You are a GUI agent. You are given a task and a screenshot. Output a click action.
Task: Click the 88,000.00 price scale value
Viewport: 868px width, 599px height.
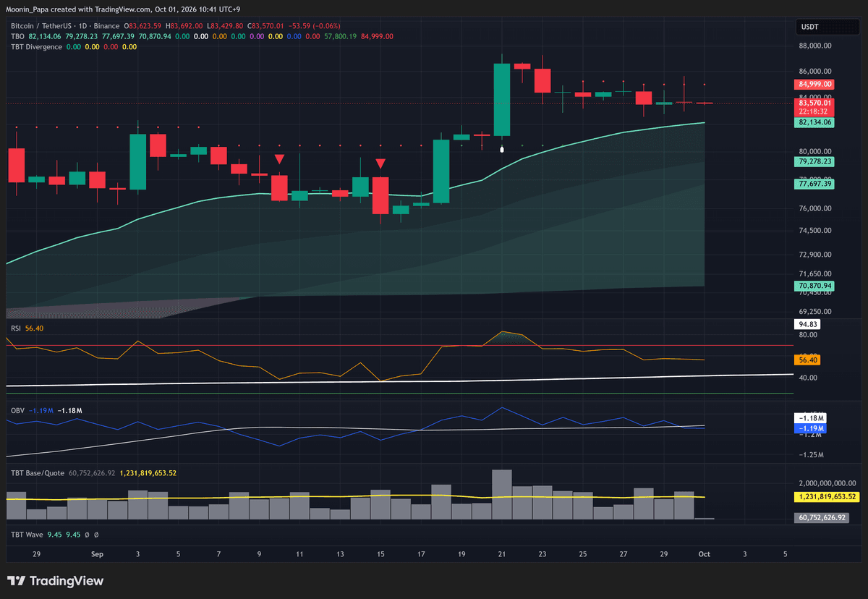pos(815,46)
